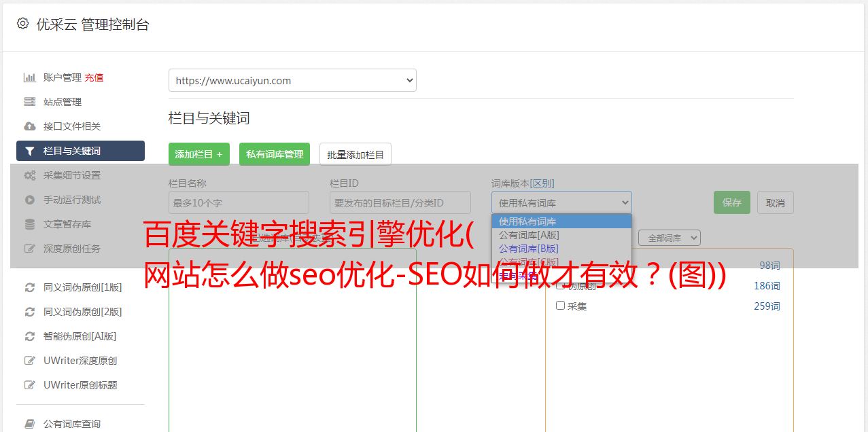Click the play circle icon for 手动运行测试

[29, 200]
